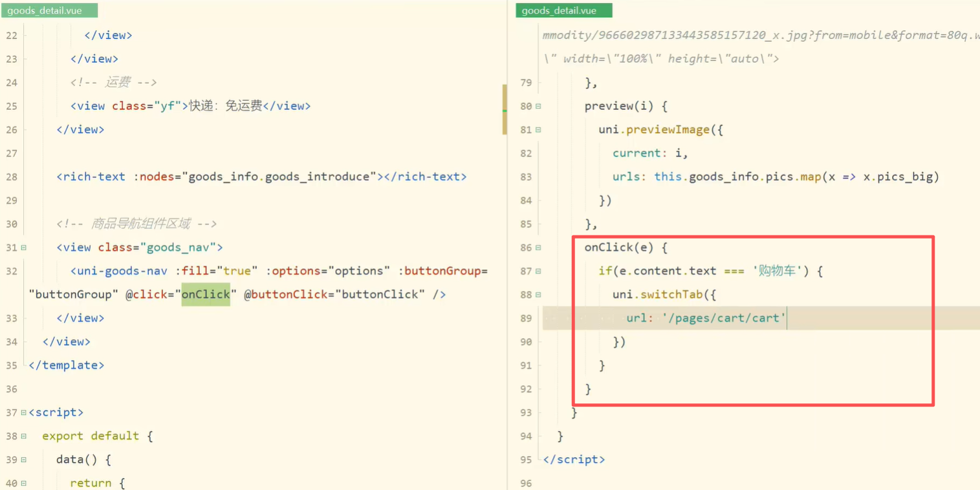980x490 pixels.
Task: Click 'current: i,' on line 82
Action: 651,153
